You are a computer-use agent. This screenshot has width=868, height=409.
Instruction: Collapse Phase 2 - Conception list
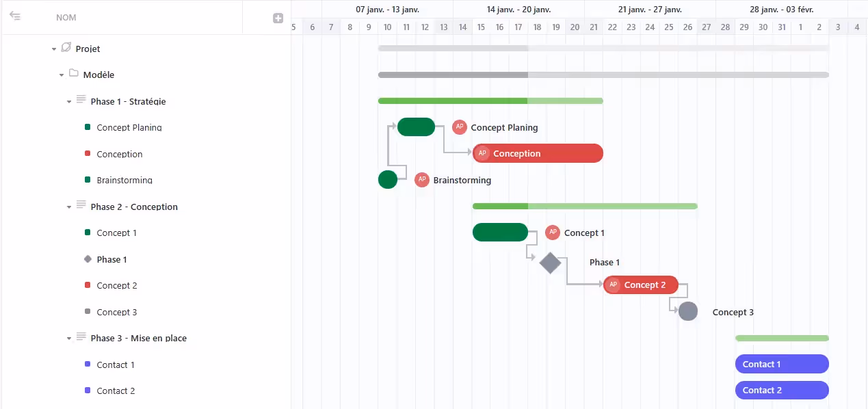click(x=69, y=207)
